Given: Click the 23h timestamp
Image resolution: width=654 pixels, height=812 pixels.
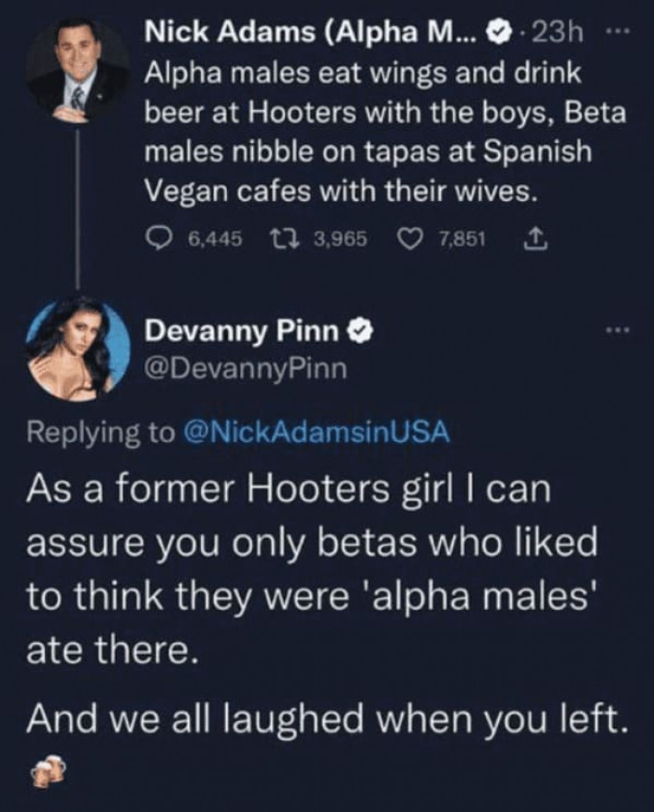Looking at the screenshot, I should 561,36.
